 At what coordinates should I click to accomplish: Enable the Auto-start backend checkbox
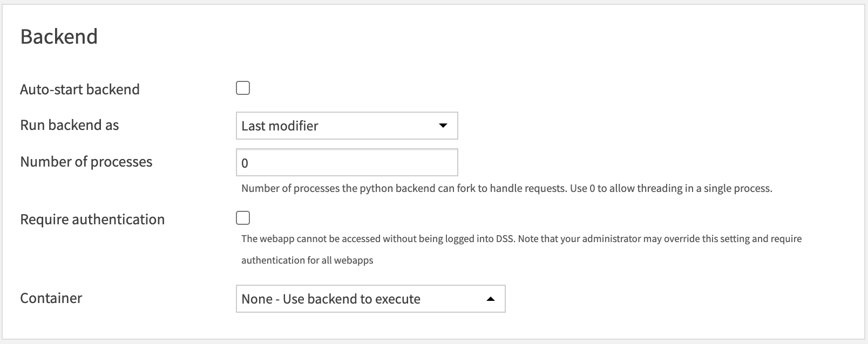tap(243, 87)
